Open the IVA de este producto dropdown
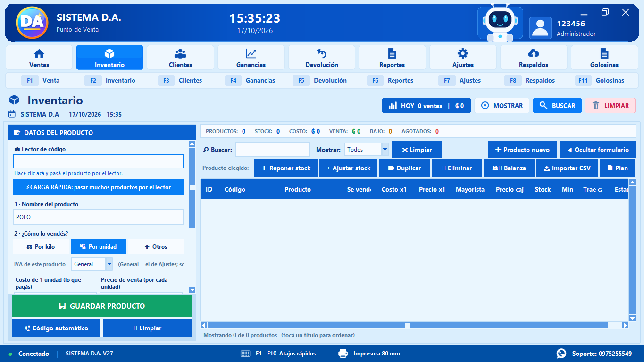 coord(109,264)
